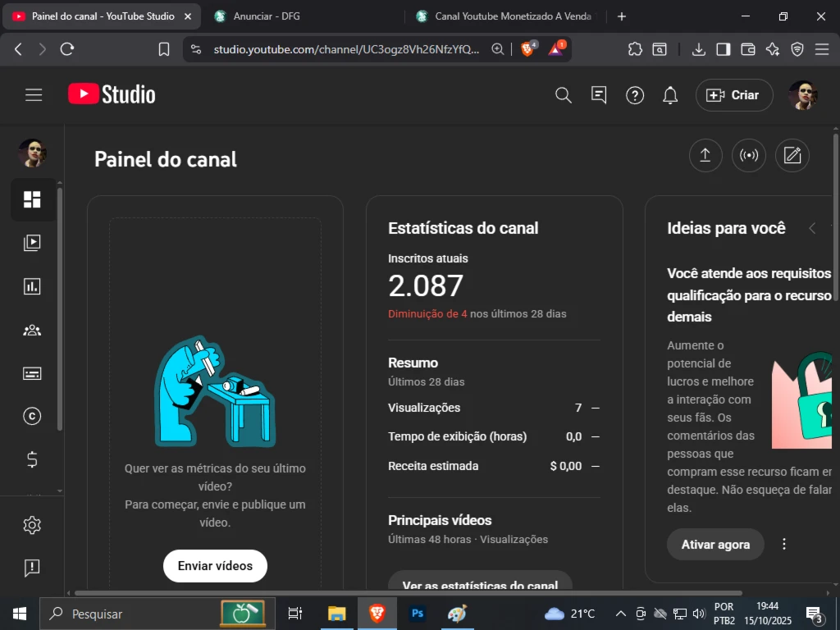Screen dimensions: 840x630
Task: Open Windows system tray hidden icons chevron
Action: click(x=620, y=614)
